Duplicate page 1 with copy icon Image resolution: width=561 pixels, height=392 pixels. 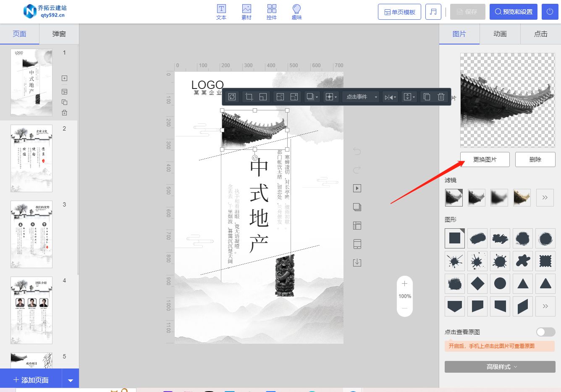point(64,102)
